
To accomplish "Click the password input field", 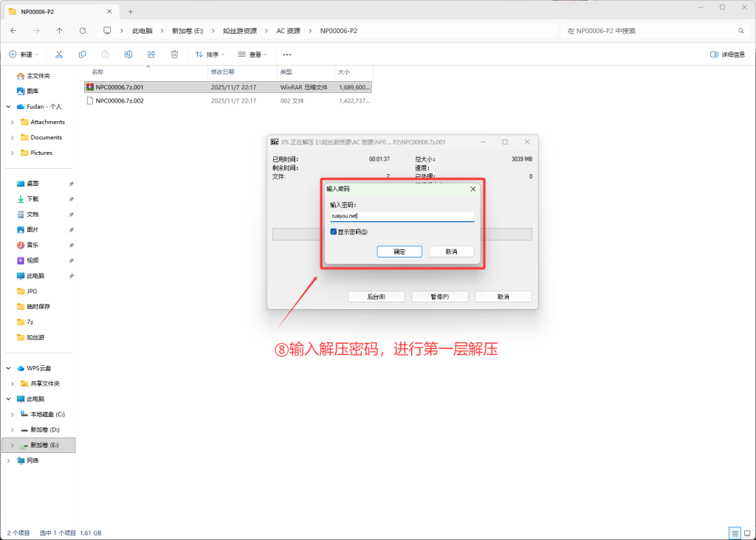I will [x=402, y=217].
